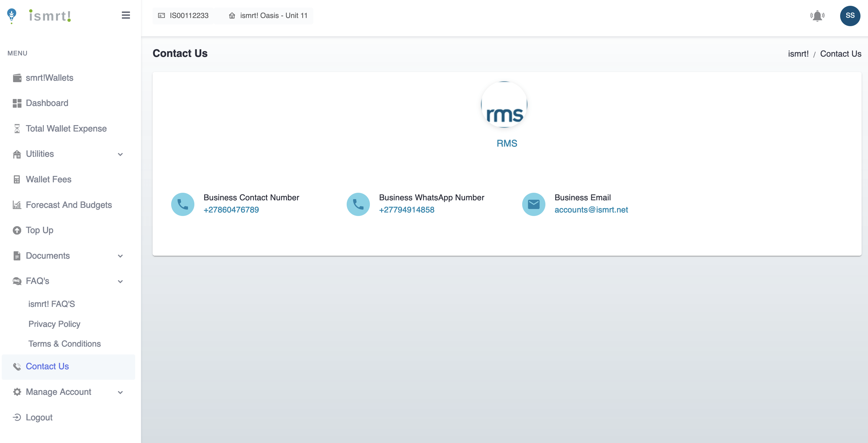
Task: Go to Forecast And Budgets
Action: pyautogui.click(x=69, y=205)
